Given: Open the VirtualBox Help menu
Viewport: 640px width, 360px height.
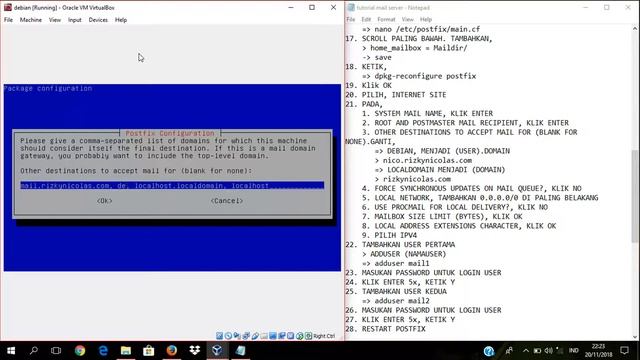Looking at the screenshot, I should click(x=121, y=20).
